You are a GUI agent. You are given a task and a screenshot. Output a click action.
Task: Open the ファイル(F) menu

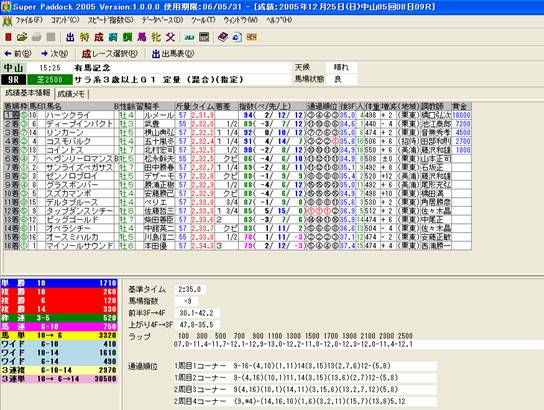[x=29, y=20]
